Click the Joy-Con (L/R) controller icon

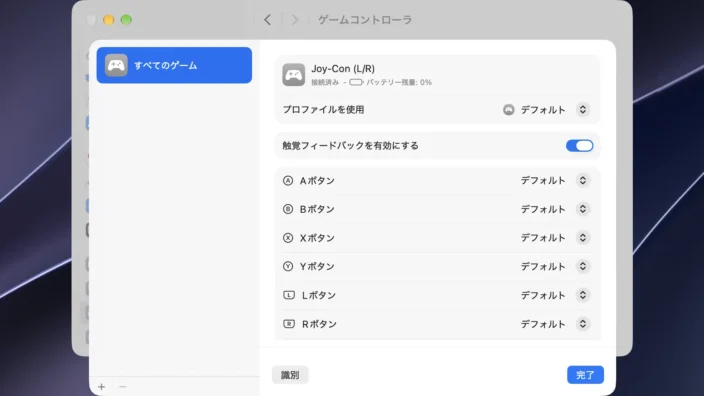(294, 75)
